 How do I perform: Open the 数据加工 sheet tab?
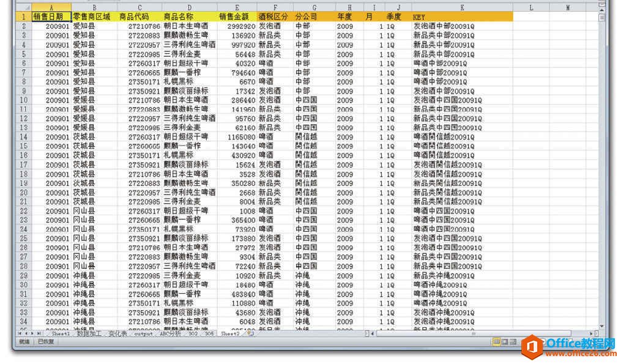click(x=89, y=334)
